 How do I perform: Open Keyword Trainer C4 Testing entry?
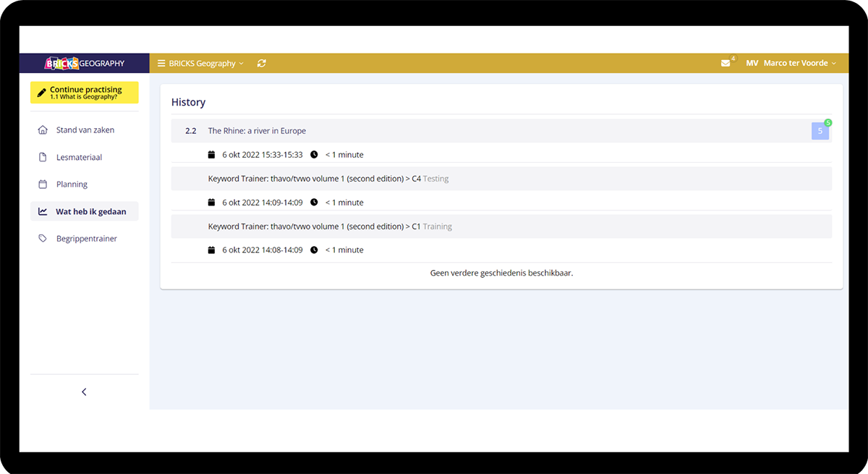pyautogui.click(x=328, y=179)
